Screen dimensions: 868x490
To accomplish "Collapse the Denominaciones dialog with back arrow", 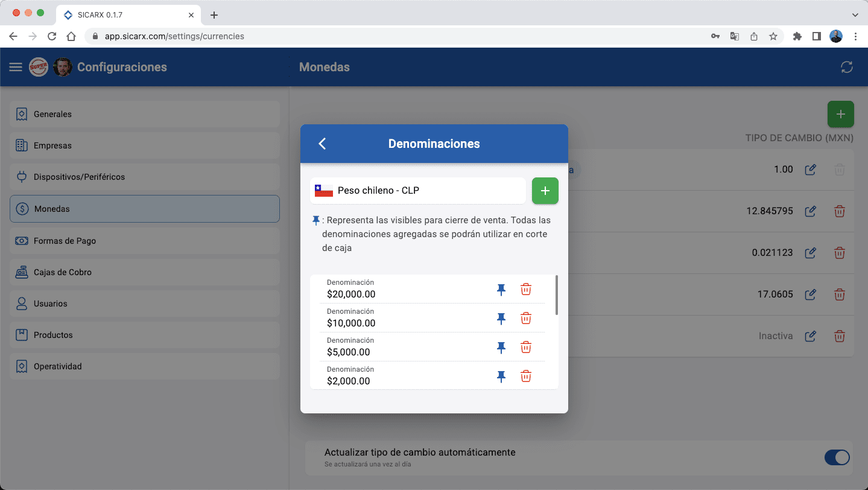I will pos(322,144).
